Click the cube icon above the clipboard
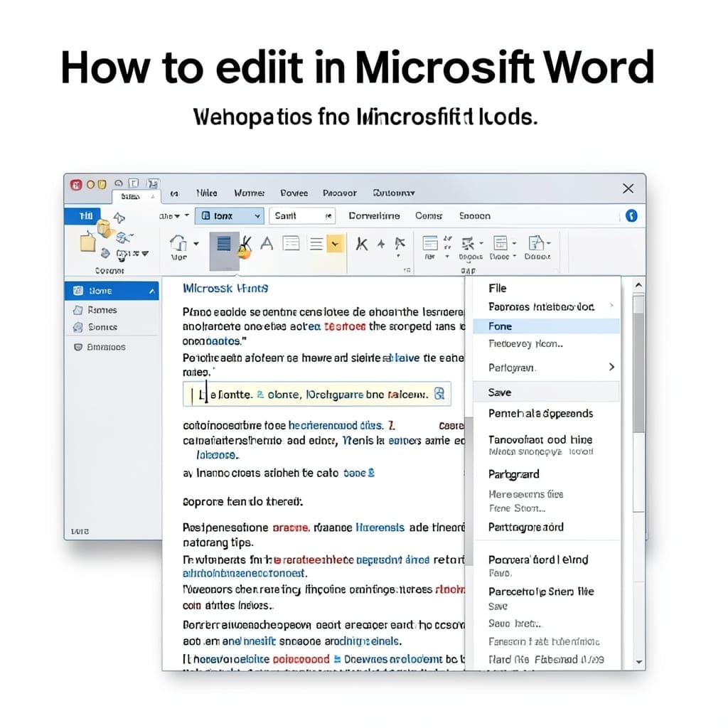Viewport: 728px width, 728px height. tap(105, 227)
